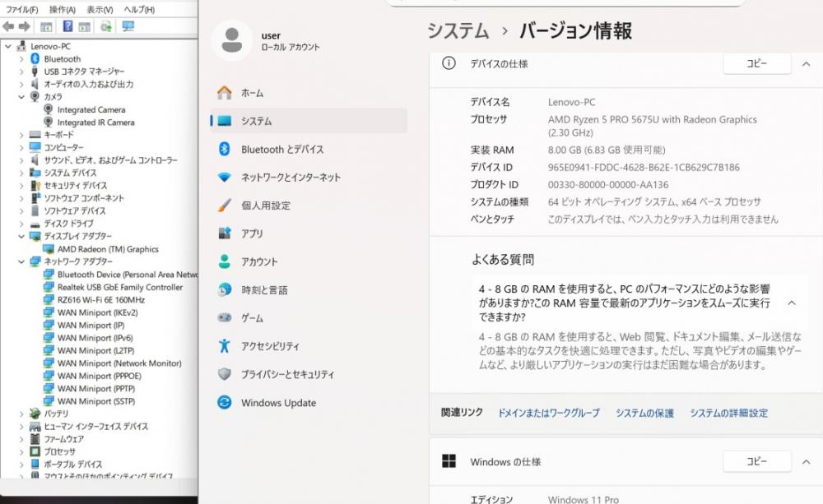Expand the サウンド、ビデオ、およびゲーム コントローラー category

tap(21, 160)
